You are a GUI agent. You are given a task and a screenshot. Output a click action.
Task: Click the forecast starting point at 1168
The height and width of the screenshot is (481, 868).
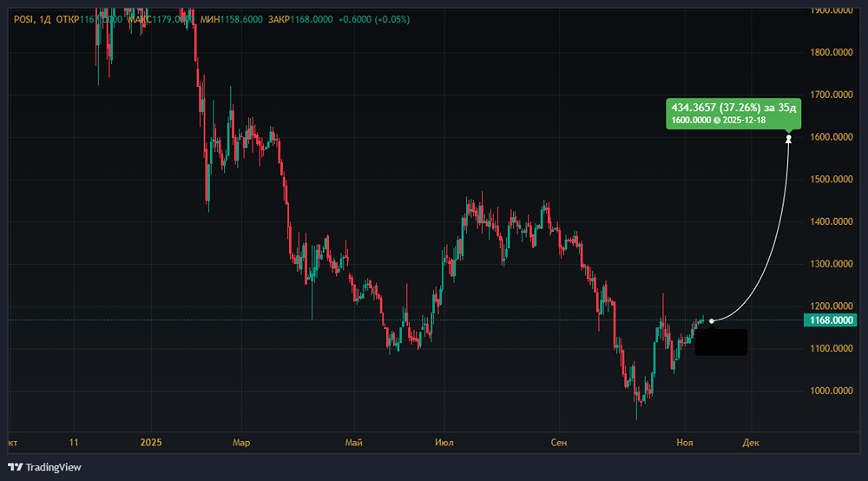(x=712, y=320)
